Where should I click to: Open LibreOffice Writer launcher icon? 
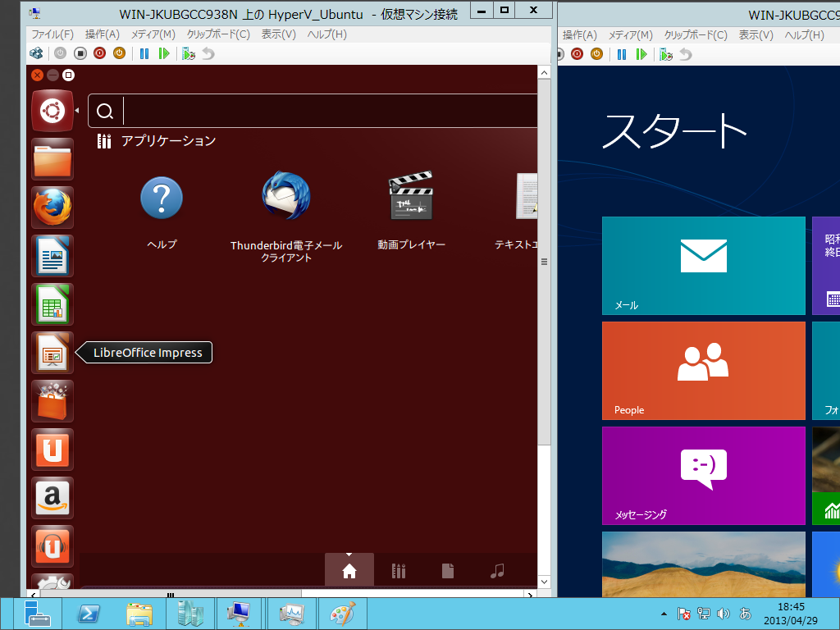pos(52,256)
